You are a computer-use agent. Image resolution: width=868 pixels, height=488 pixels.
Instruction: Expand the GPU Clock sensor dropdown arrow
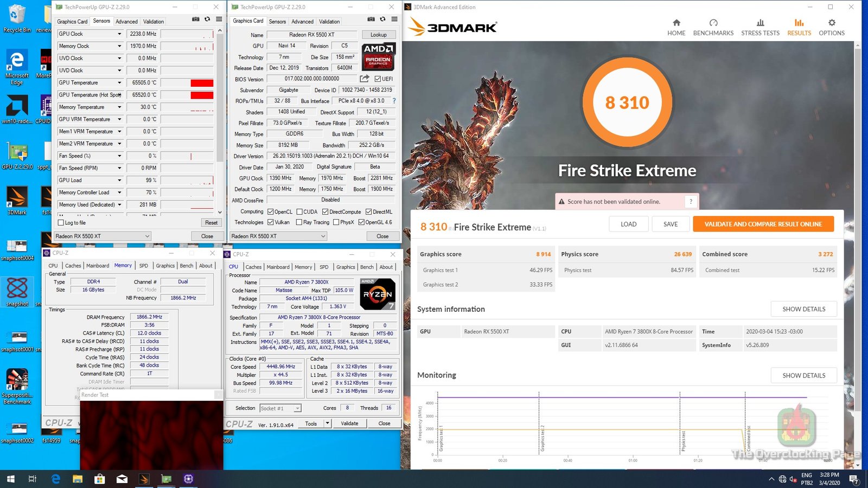click(x=119, y=34)
